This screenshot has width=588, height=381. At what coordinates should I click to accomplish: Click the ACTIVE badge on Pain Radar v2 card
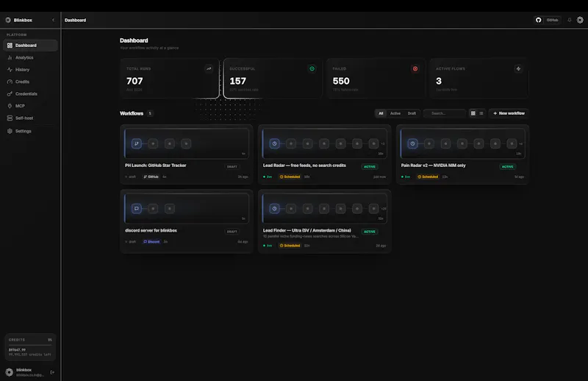[x=507, y=167]
